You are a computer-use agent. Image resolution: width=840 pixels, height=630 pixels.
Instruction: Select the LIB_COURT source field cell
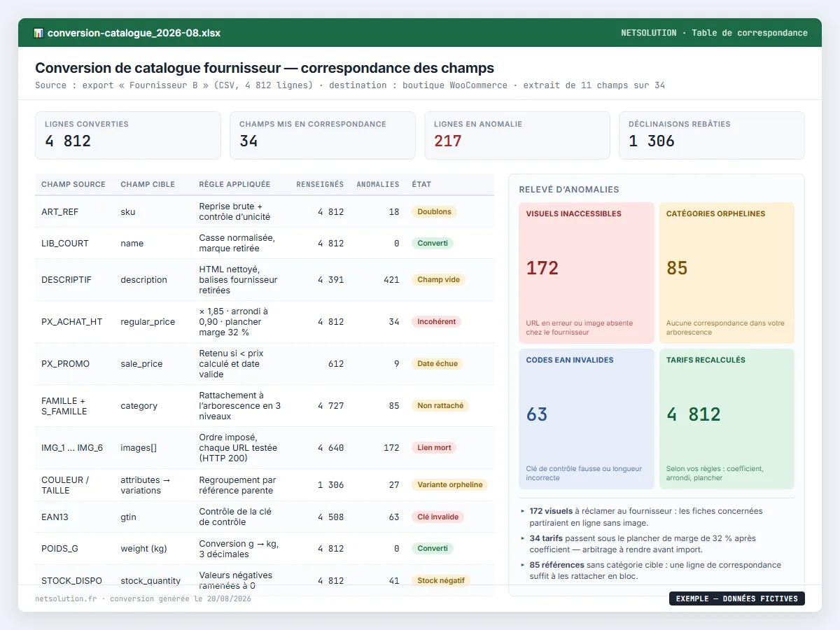point(65,243)
